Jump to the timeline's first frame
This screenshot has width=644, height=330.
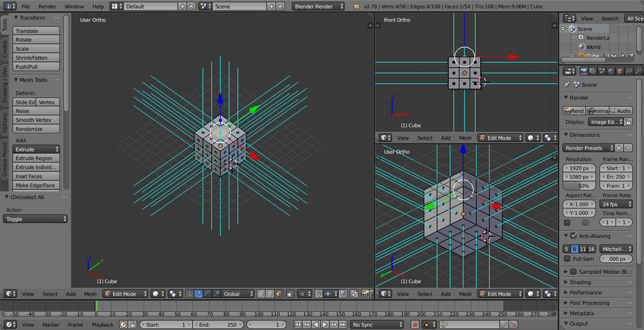[298, 325]
